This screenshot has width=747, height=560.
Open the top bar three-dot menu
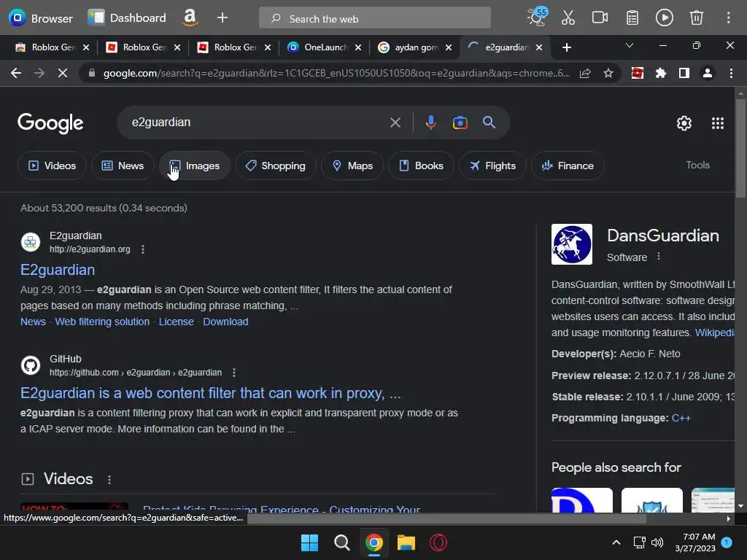pyautogui.click(x=729, y=18)
